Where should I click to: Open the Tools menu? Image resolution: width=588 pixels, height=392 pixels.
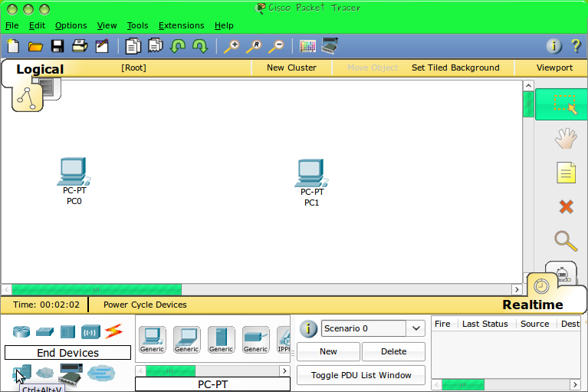(x=138, y=25)
